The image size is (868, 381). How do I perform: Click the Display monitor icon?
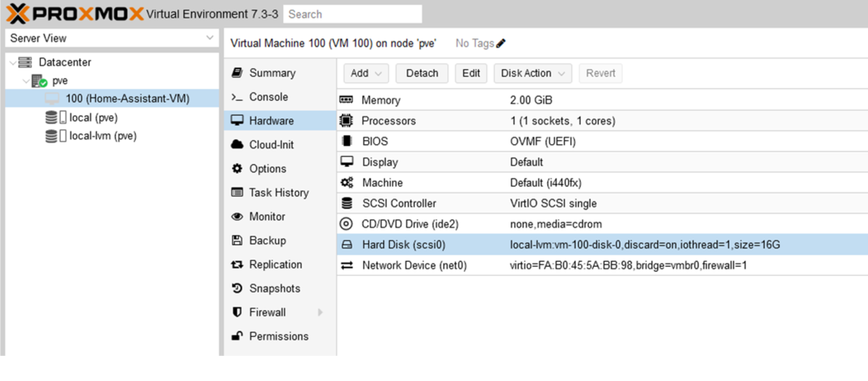(x=347, y=163)
